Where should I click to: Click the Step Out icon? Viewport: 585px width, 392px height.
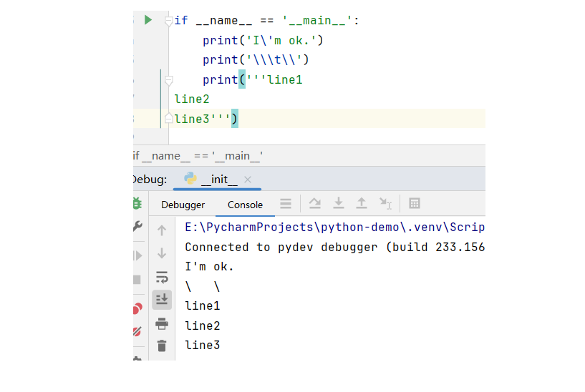pos(362,204)
